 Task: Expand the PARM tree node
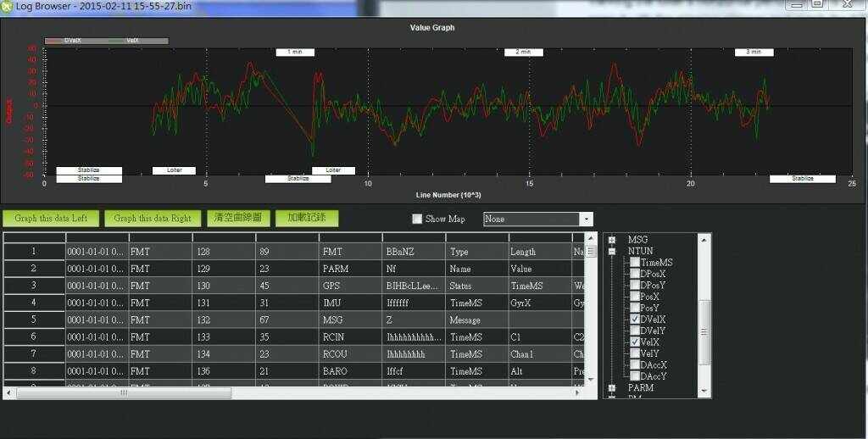612,388
